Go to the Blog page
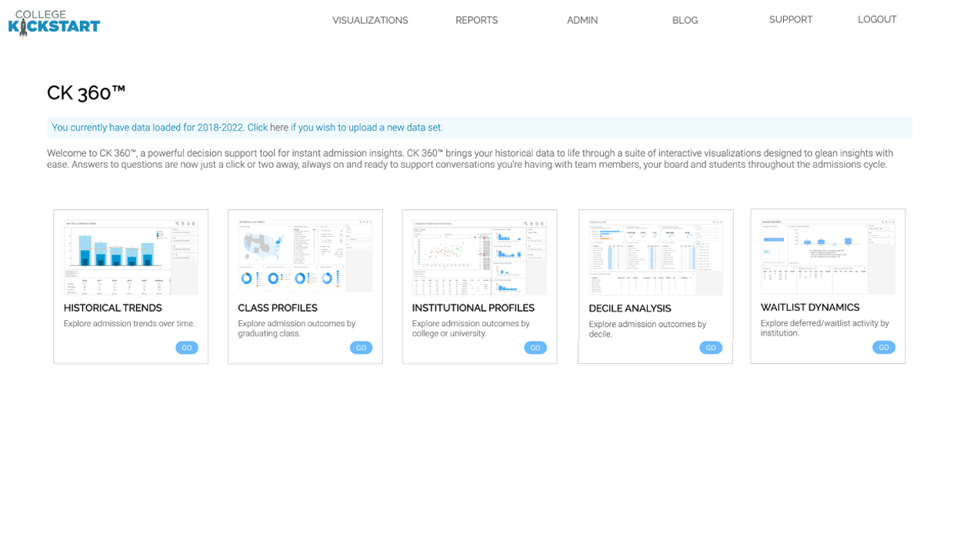The image size is (960, 560). click(685, 20)
